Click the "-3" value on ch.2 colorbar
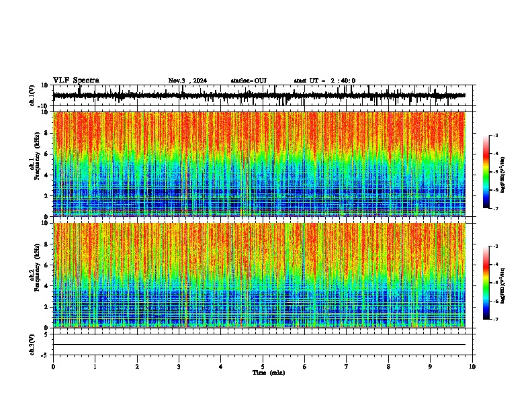This screenshot has height=411, width=532. pos(496,246)
